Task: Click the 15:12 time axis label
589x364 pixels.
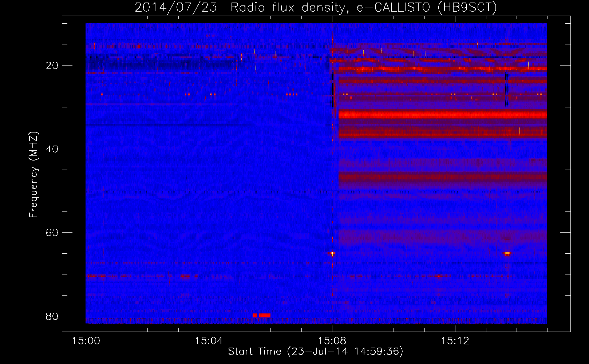Action: (455, 341)
